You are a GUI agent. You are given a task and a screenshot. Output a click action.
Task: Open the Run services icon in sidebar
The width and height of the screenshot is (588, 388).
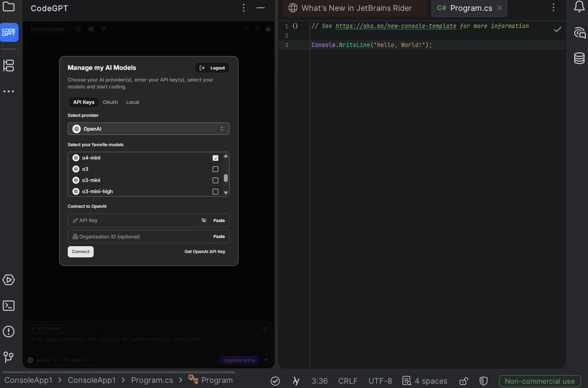click(9, 280)
